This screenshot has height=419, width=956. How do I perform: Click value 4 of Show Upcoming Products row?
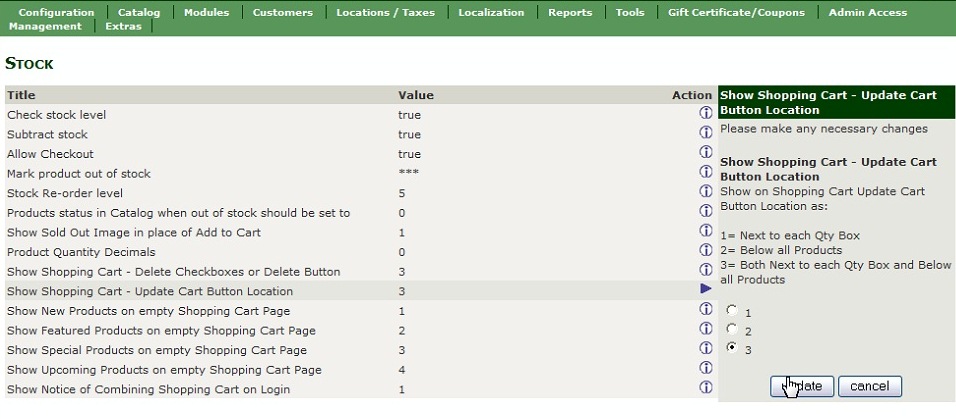click(402, 370)
